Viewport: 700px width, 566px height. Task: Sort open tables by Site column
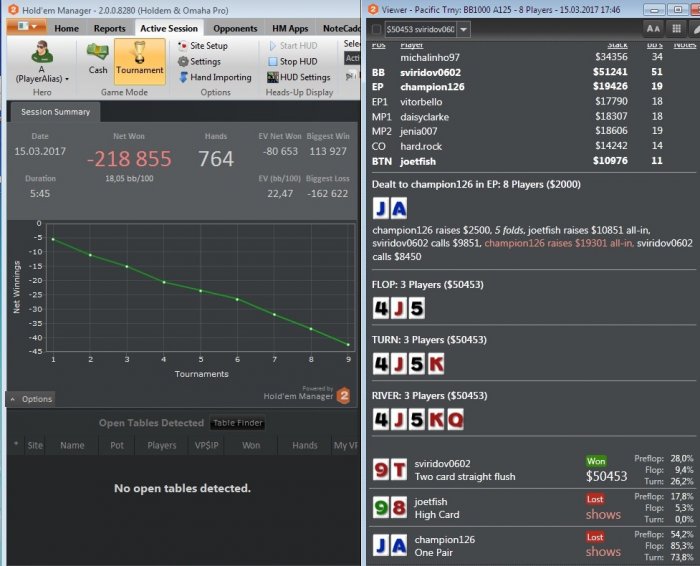35,445
